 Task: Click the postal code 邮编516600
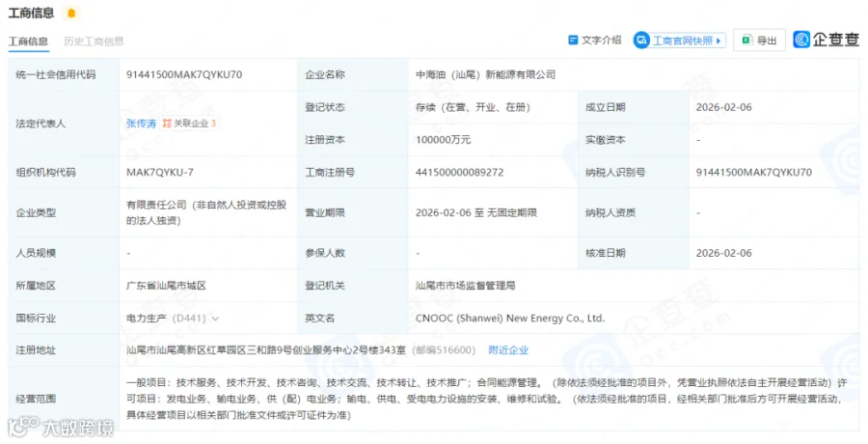(445, 349)
